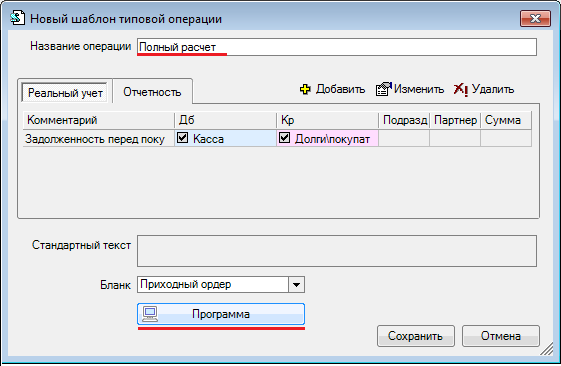561x366 pixels.
Task: Click the Изменить toolbar label
Action: coord(419,89)
